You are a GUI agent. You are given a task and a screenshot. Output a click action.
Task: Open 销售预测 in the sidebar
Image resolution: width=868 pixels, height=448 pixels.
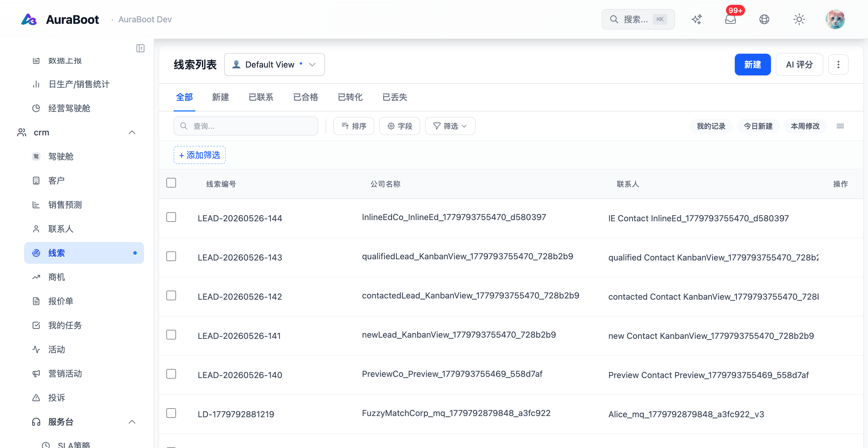[x=84, y=205]
